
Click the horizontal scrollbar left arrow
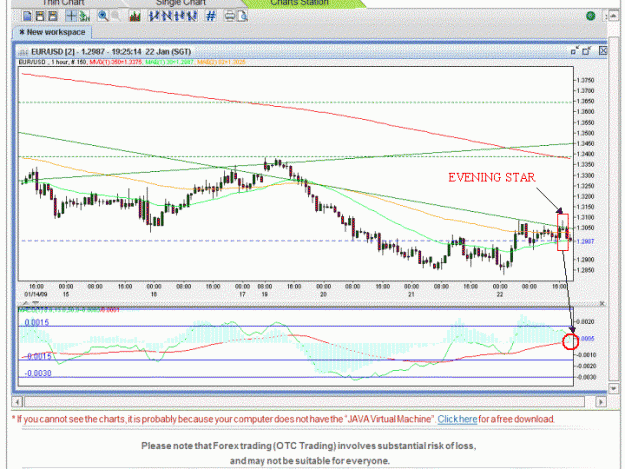click(x=17, y=402)
